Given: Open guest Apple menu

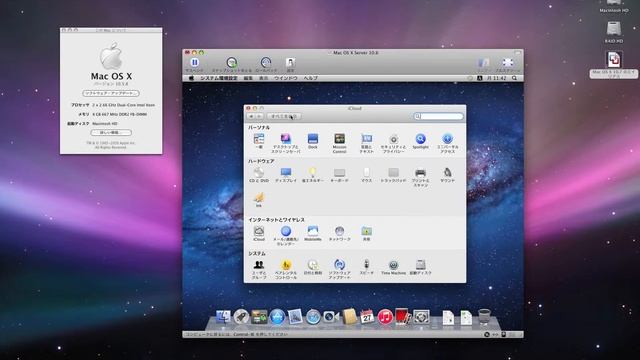Looking at the screenshot, I should pyautogui.click(x=191, y=78).
